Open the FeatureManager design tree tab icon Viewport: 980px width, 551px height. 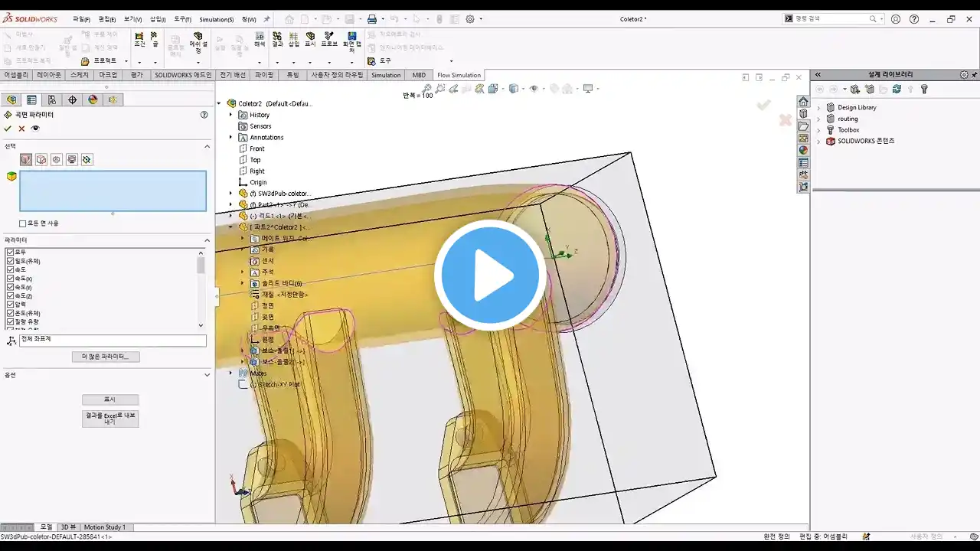pos(11,99)
